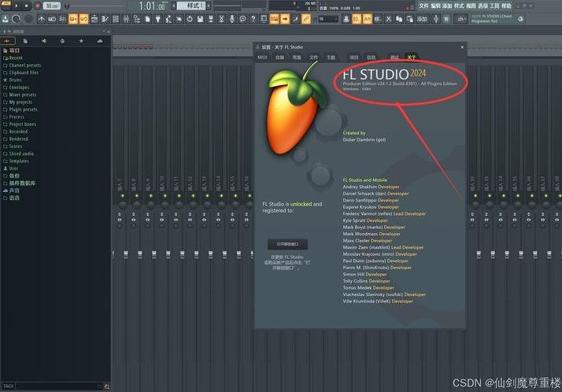The width and height of the screenshot is (562, 392).
Task: Open the 视图 menu
Action: (471, 6)
